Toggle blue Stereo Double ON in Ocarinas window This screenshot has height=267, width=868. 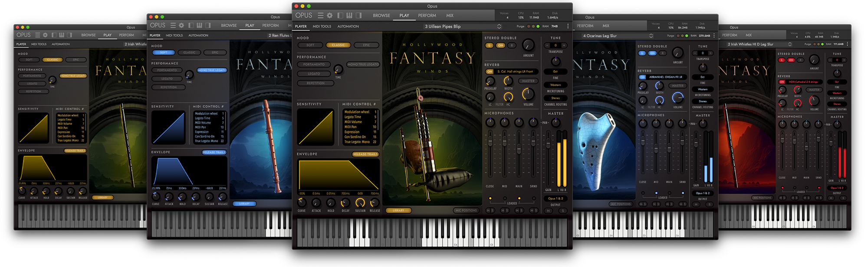(x=652, y=53)
